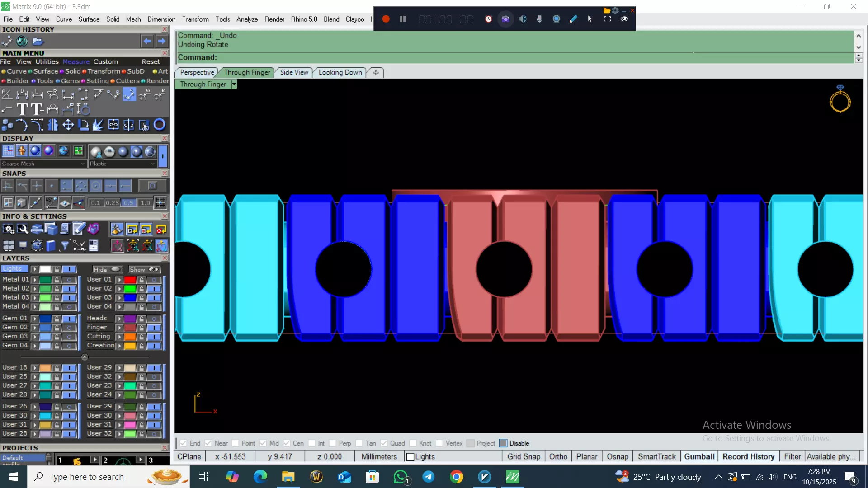Click the large text T tool
Image resolution: width=868 pixels, height=488 pixels.
(x=22, y=109)
